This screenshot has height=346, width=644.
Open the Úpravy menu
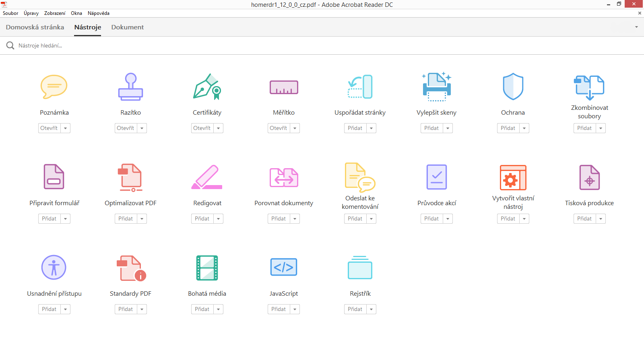pos(31,13)
